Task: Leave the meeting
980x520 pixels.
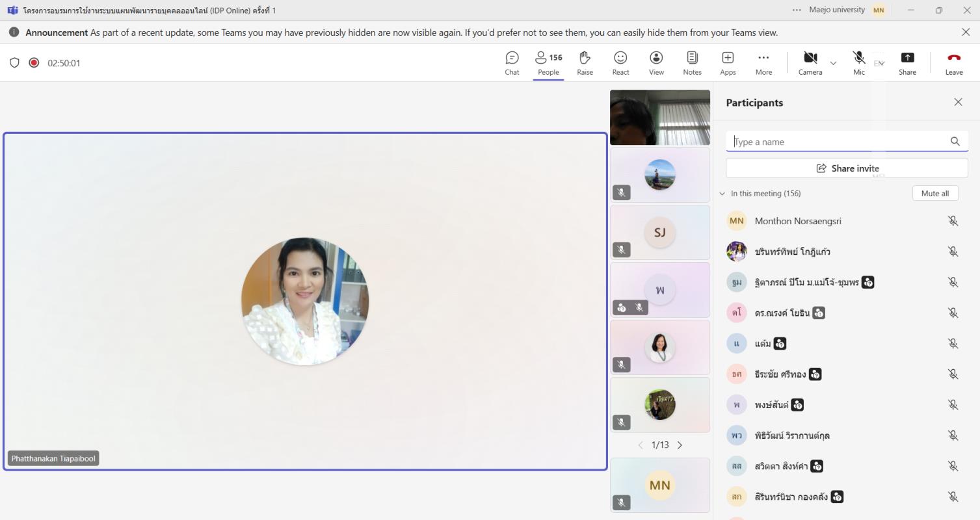Action: [954, 63]
